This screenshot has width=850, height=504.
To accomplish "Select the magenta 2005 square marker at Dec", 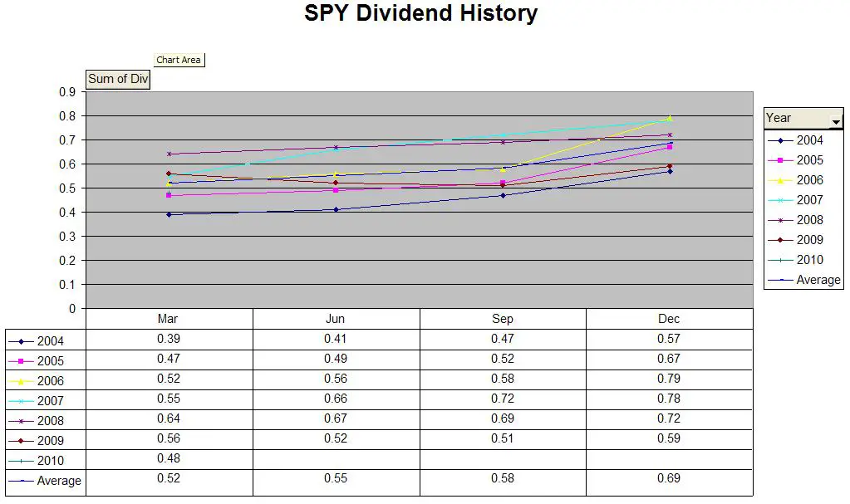I will pyautogui.click(x=670, y=147).
